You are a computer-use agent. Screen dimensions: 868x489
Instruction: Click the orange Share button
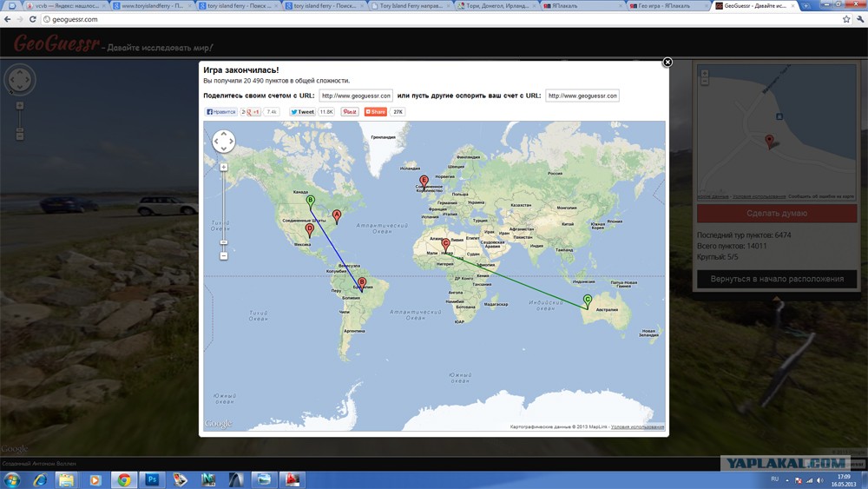375,112
